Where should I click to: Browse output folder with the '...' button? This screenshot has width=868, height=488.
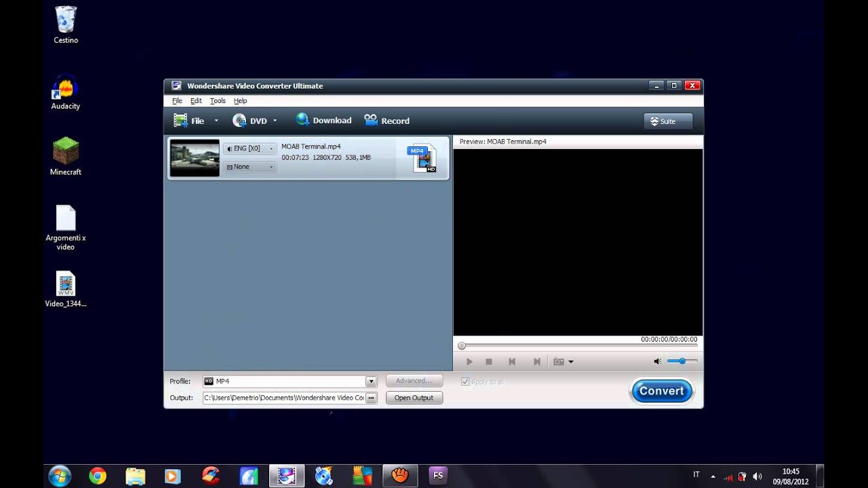[x=371, y=398]
